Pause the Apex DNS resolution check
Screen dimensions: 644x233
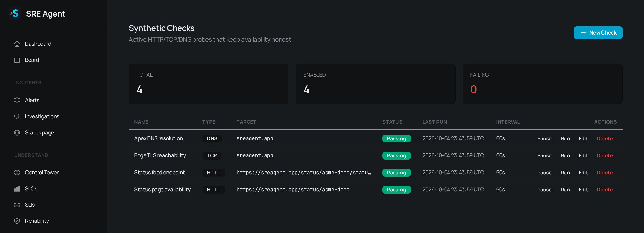pyautogui.click(x=544, y=138)
